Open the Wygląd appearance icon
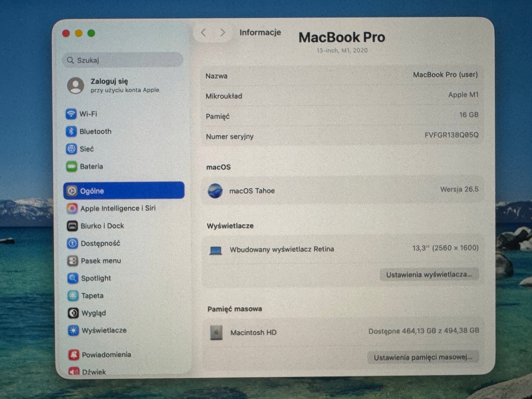Image resolution: width=532 pixels, height=399 pixels. coord(73,313)
